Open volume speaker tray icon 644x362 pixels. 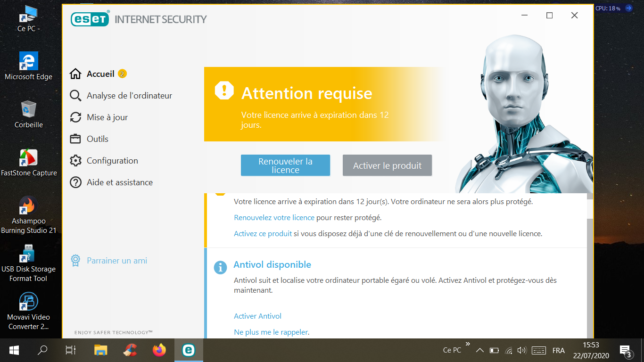[521, 350]
